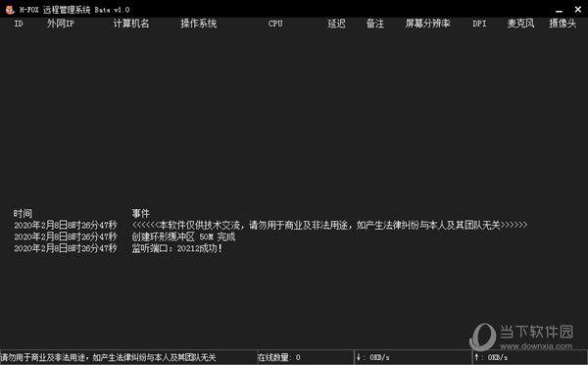Click the 麦克风 column header

click(x=521, y=24)
